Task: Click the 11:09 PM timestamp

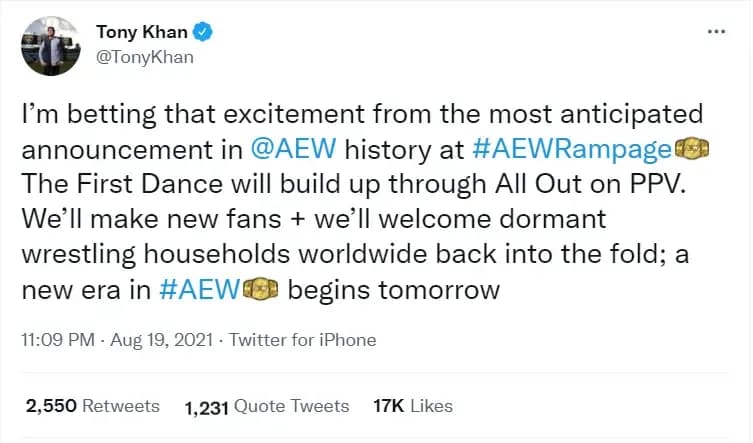Action: (x=58, y=340)
